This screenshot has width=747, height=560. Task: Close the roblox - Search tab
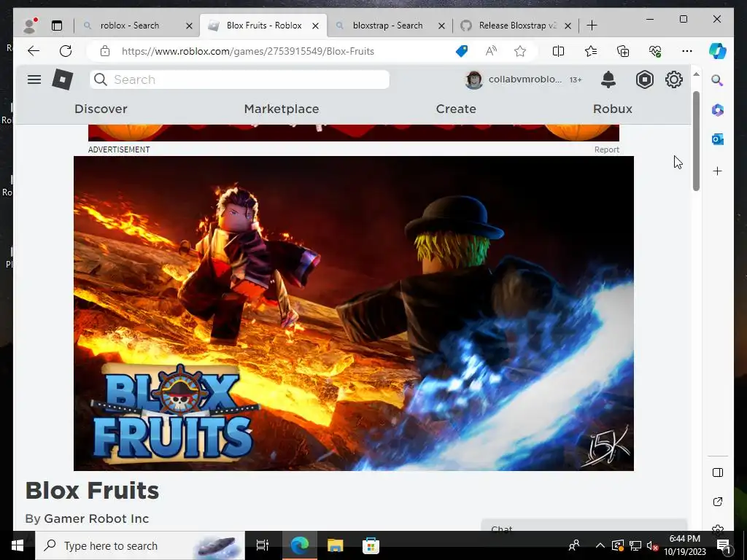(189, 26)
